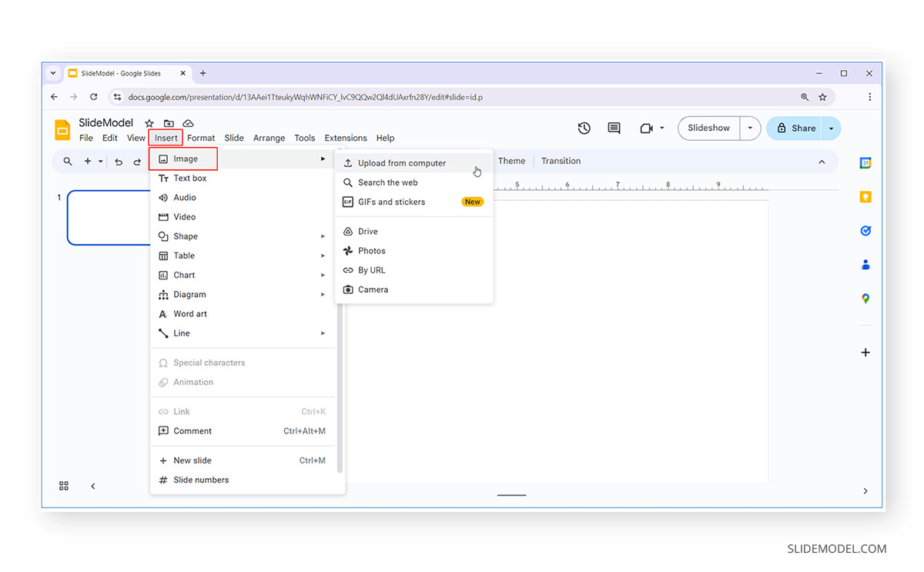This screenshot has width=924, height=572.
Task: Expand the Shape submenu
Action: (323, 236)
